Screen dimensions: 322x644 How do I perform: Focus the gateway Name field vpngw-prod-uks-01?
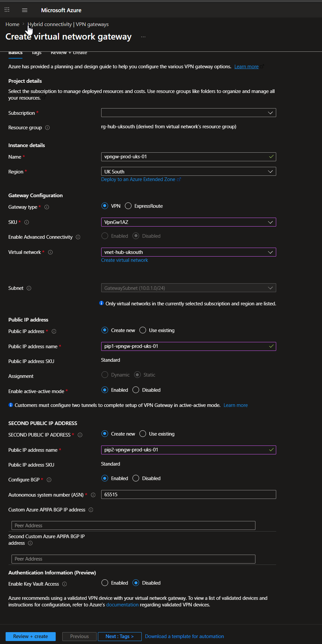[x=189, y=157]
